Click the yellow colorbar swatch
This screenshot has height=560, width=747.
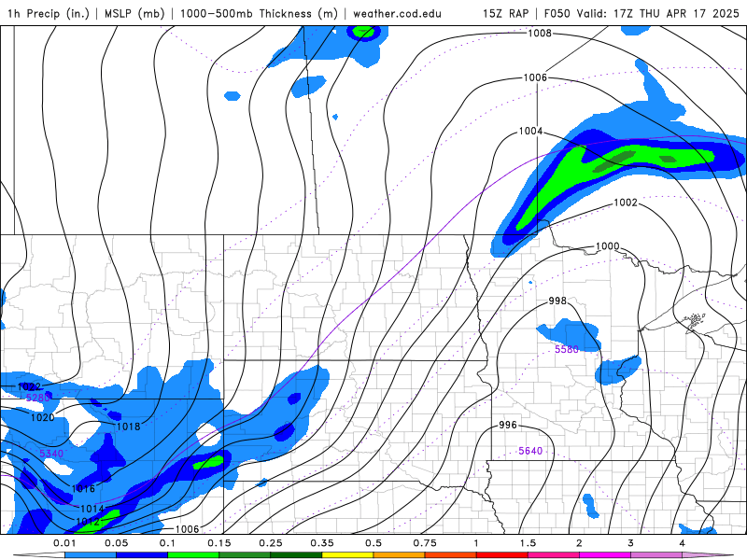click(x=347, y=555)
